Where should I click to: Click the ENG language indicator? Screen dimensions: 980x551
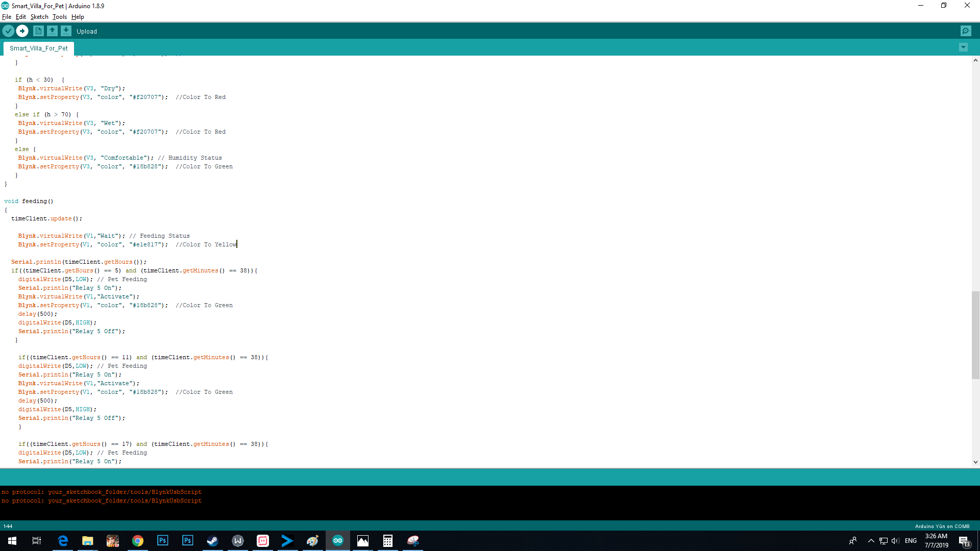tap(911, 541)
